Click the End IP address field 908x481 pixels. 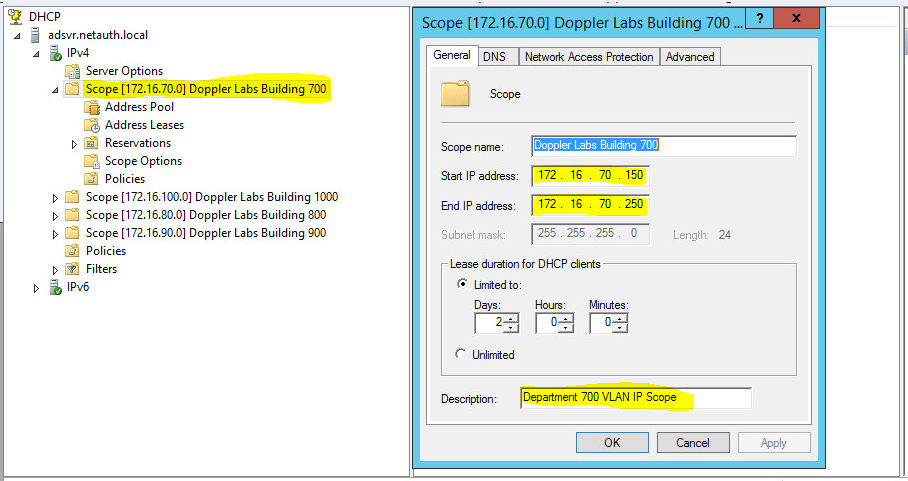(x=590, y=204)
